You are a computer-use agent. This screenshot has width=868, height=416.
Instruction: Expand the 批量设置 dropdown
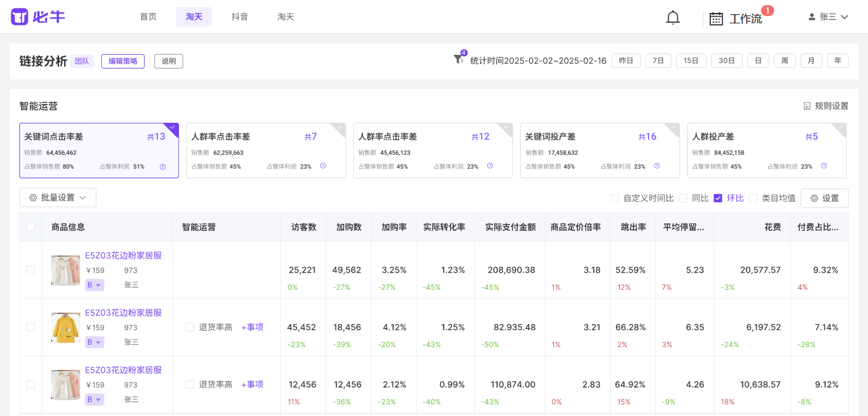point(58,198)
